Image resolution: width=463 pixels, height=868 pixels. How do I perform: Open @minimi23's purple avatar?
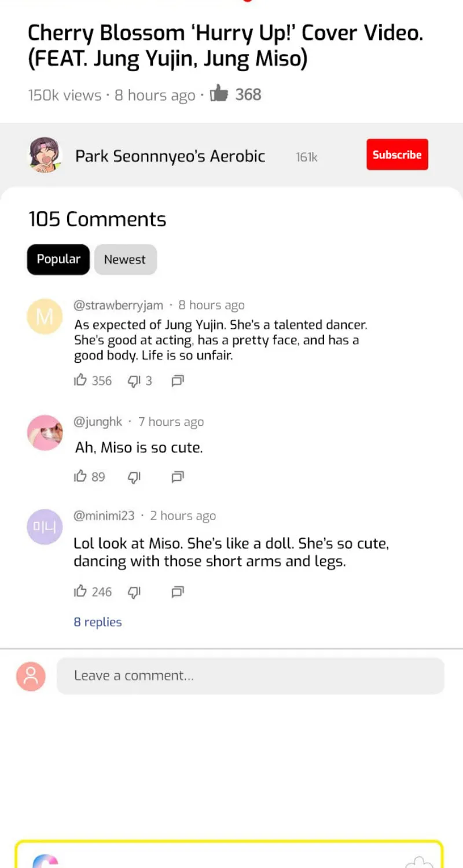coord(45,527)
